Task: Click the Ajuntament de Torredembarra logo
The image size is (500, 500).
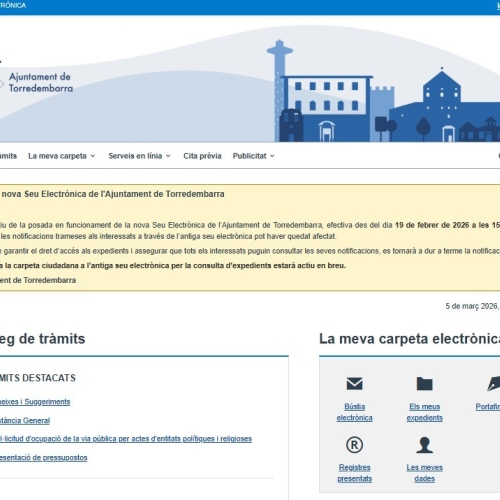Action: tap(37, 82)
